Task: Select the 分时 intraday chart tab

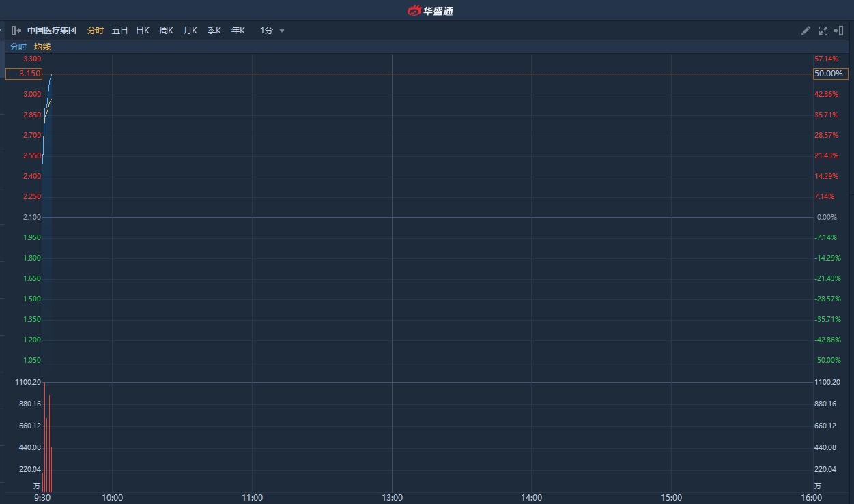Action: pyautogui.click(x=96, y=31)
